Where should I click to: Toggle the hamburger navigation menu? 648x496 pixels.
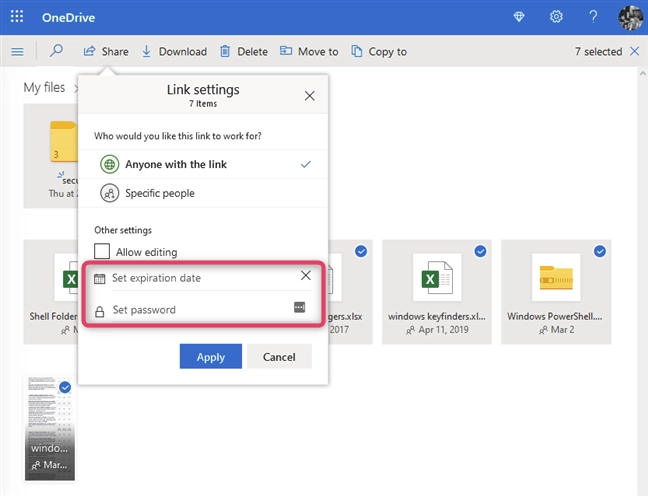click(17, 52)
